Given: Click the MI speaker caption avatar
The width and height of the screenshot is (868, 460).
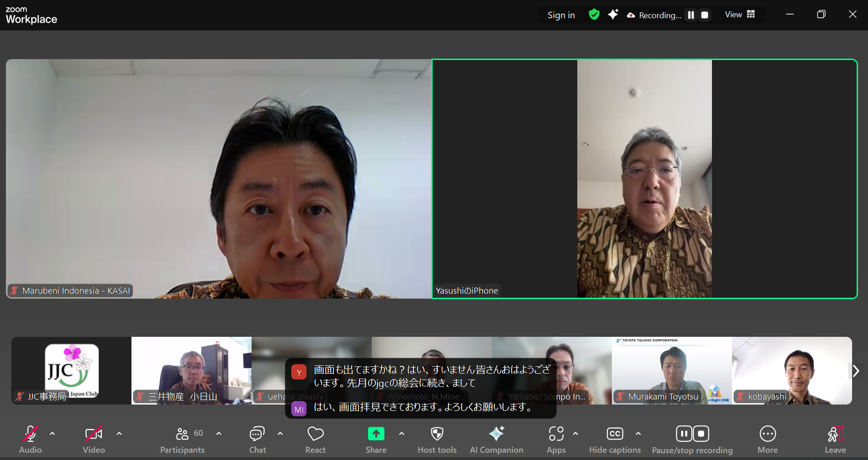Looking at the screenshot, I should (299, 409).
